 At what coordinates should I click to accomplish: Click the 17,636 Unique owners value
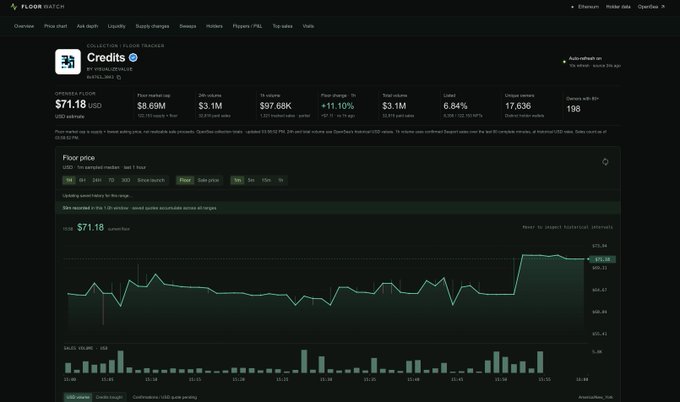click(518, 106)
